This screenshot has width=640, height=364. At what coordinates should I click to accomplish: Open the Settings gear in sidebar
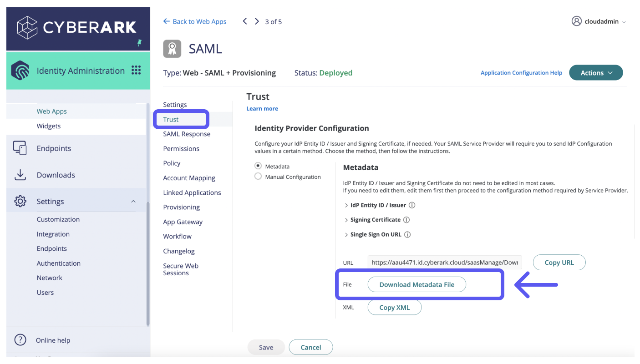click(20, 201)
